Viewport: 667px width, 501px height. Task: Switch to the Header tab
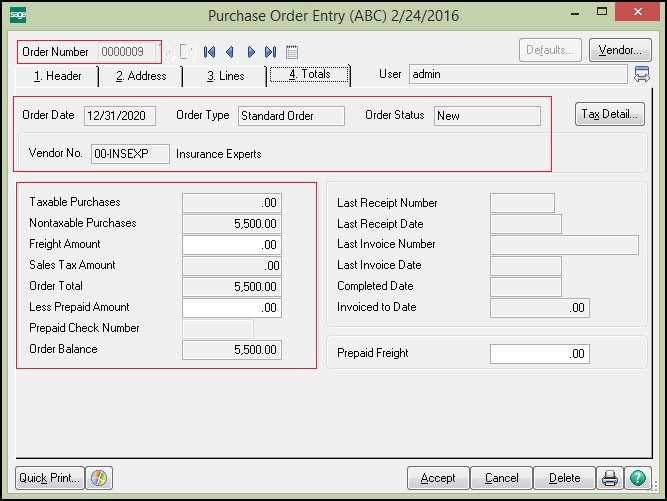tap(56, 75)
